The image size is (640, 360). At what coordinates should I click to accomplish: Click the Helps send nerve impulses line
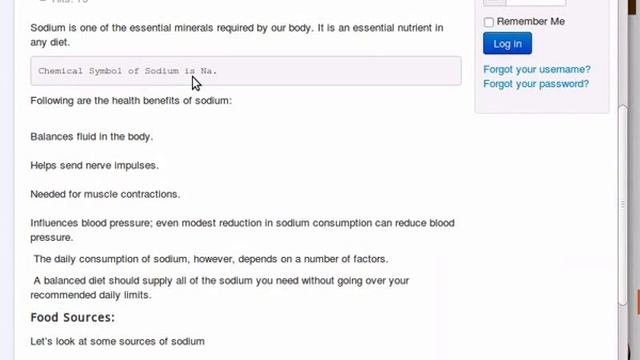click(95, 165)
